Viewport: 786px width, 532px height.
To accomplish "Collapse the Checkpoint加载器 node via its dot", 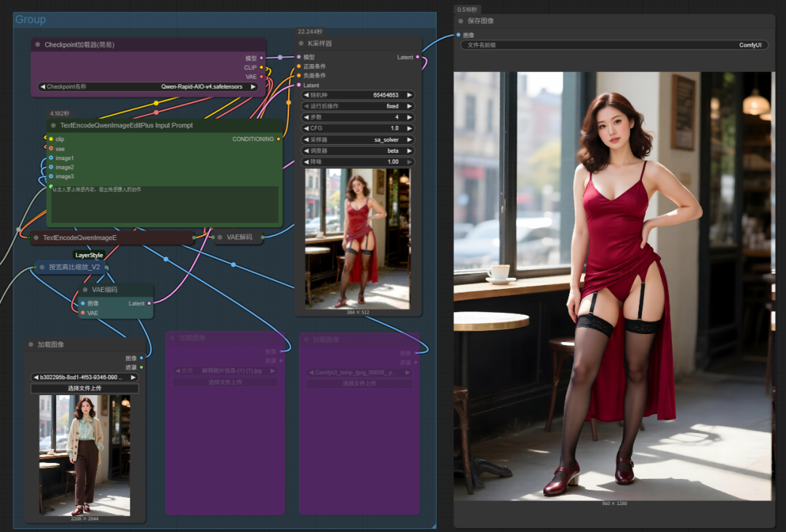I will click(x=38, y=45).
